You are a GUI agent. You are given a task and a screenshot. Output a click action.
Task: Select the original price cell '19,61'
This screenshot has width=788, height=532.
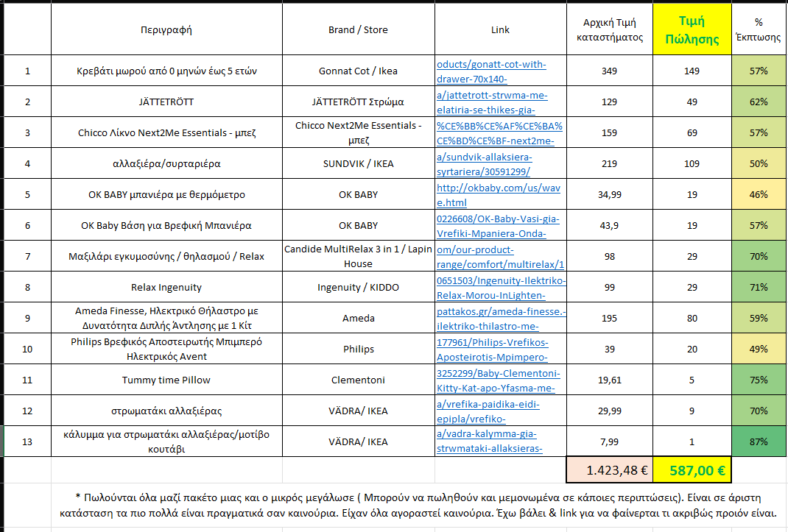click(x=610, y=380)
